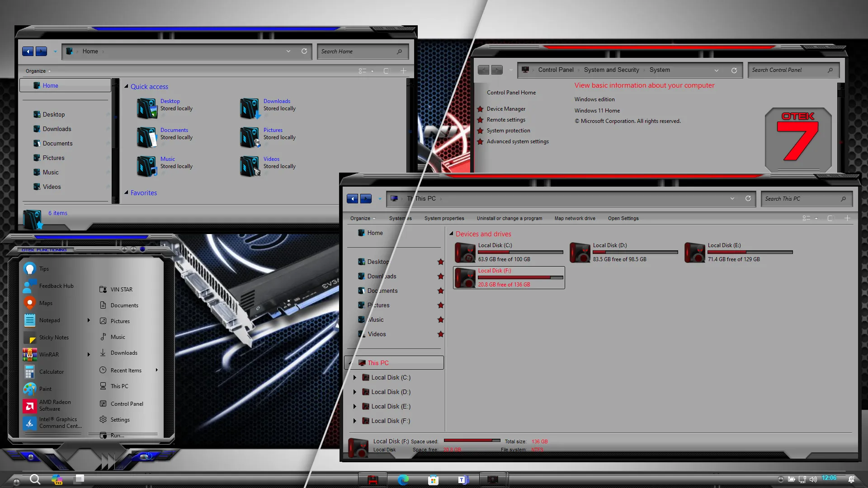The image size is (868, 488).
Task: Open the Organize dropdown menu
Action: tap(362, 218)
